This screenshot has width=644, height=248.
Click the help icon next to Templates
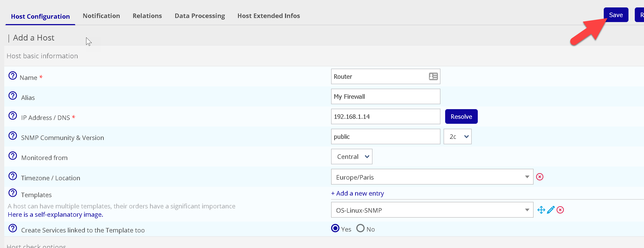point(13,193)
